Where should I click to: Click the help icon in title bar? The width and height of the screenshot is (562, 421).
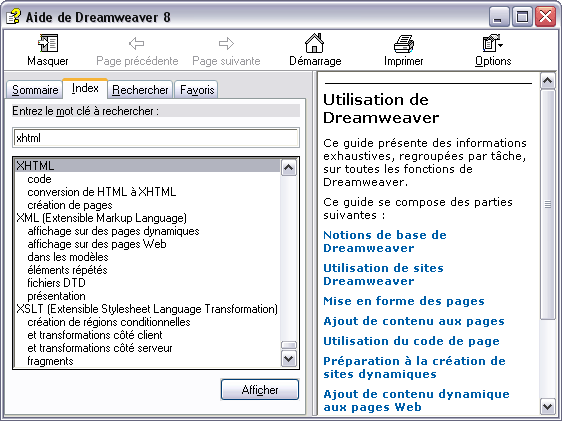point(14,16)
